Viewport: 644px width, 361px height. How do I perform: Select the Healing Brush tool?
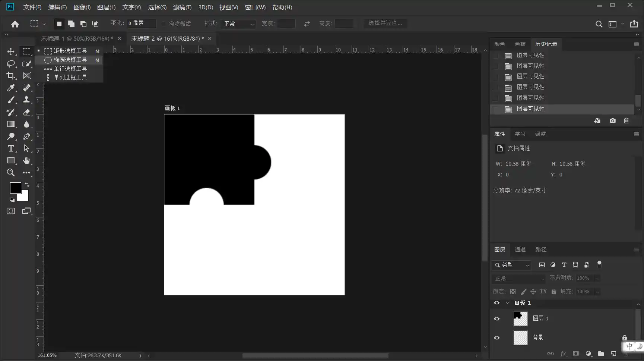[x=26, y=88]
